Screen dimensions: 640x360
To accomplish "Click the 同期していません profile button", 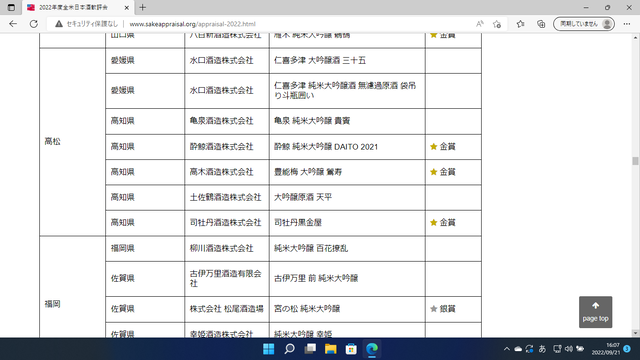I will tap(584, 24).
